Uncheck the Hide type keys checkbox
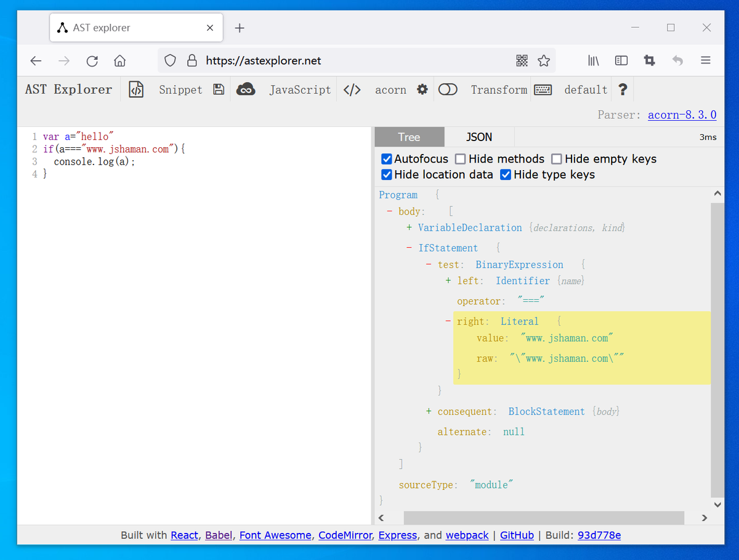This screenshot has width=739, height=560. pos(506,175)
